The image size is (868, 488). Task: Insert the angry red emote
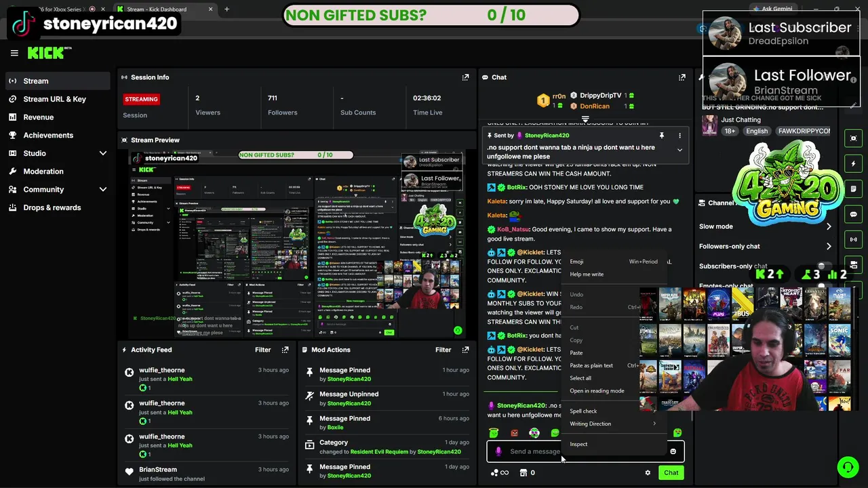pyautogui.click(x=514, y=433)
